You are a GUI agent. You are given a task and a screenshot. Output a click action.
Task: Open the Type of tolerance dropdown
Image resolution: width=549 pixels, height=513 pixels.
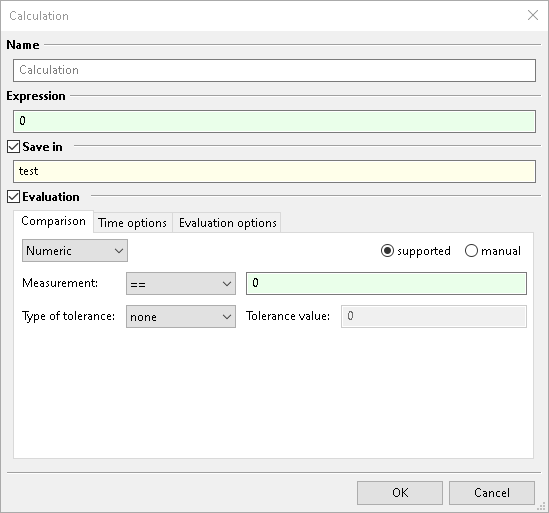[x=181, y=317]
